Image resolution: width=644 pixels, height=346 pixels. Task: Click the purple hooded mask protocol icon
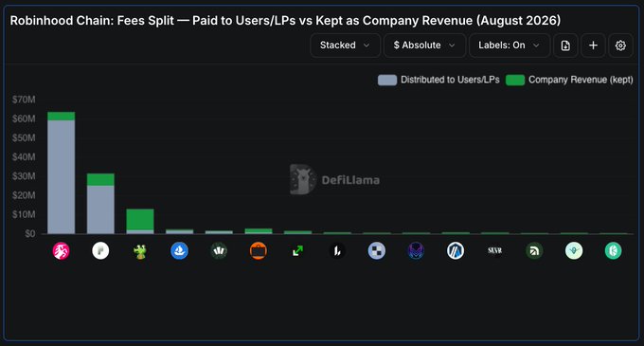pyautogui.click(x=416, y=250)
